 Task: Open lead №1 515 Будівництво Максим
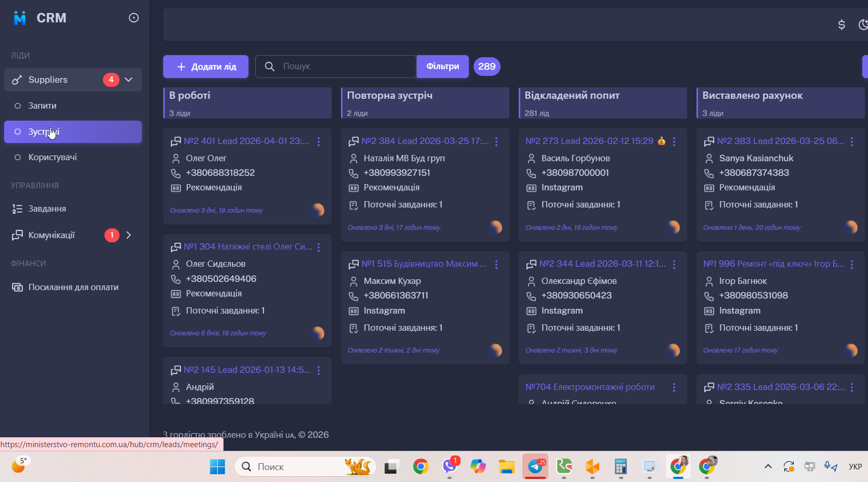[424, 264]
